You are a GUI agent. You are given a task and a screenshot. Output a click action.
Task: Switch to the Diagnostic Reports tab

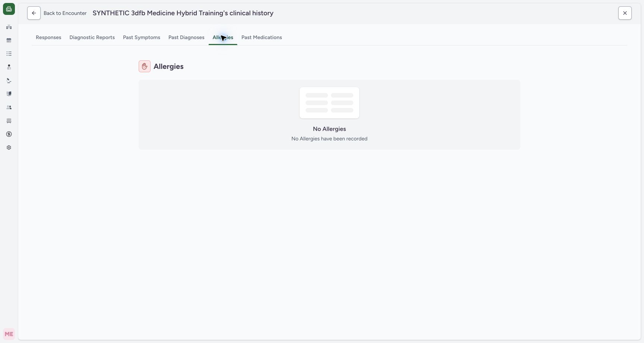coord(92,37)
